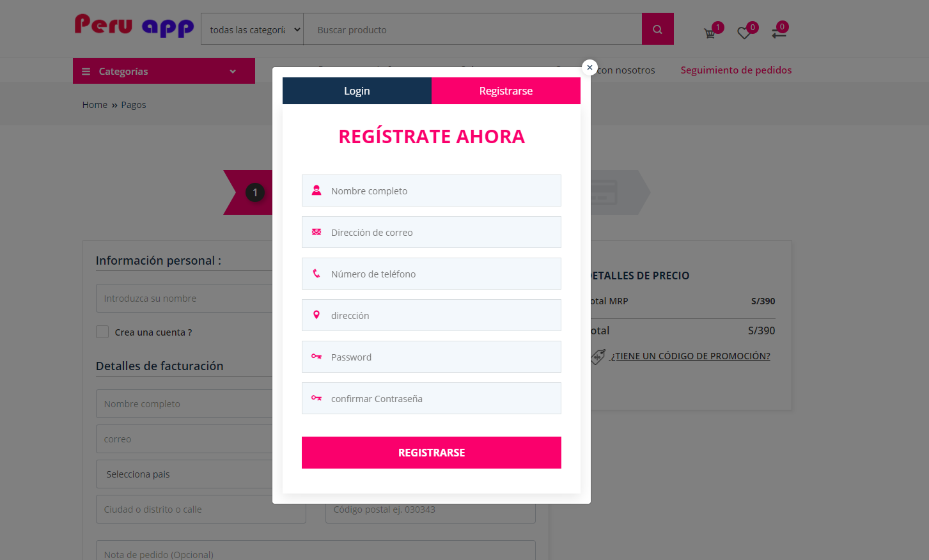This screenshot has width=929, height=560.
Task: Open the wishlist heart icon
Action: click(x=744, y=33)
